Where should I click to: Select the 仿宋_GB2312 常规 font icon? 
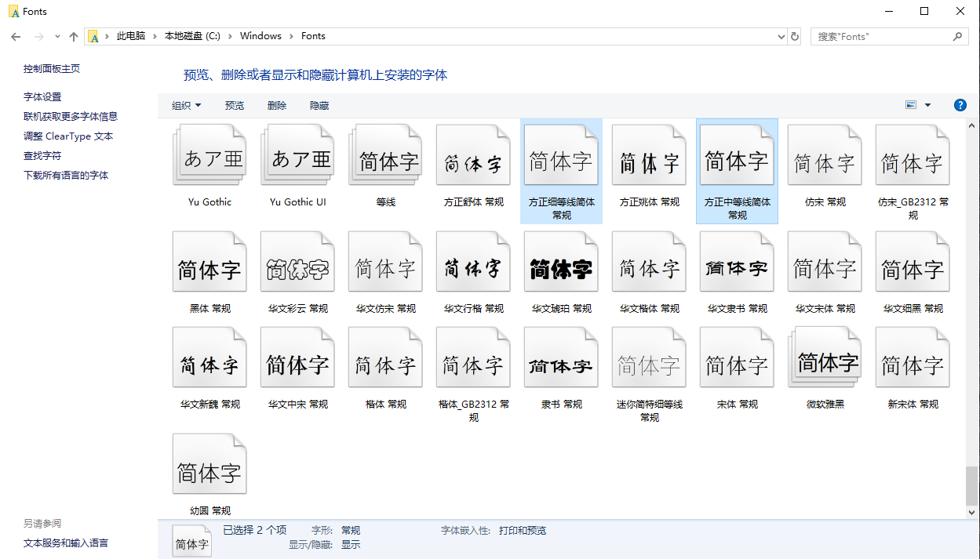click(913, 155)
